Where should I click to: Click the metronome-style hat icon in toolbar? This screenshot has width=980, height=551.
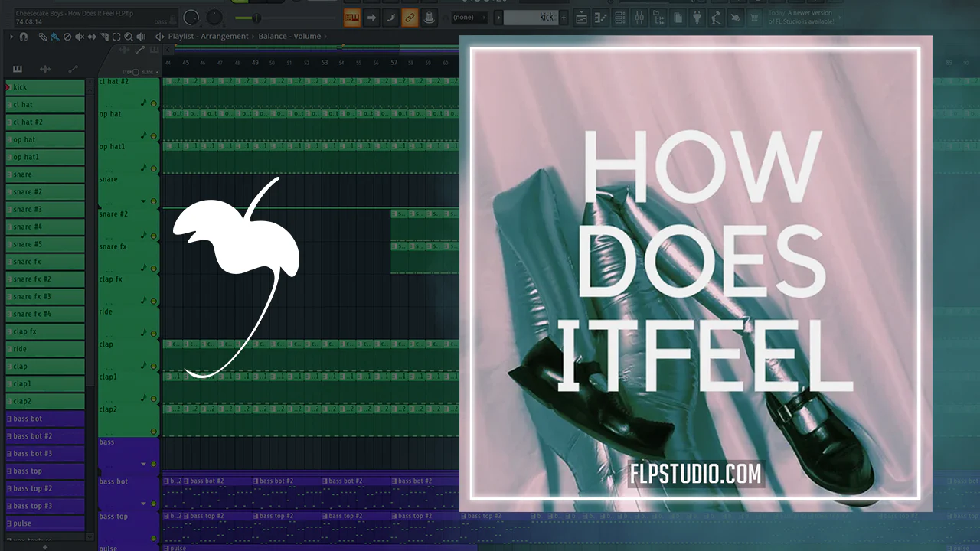click(x=429, y=17)
